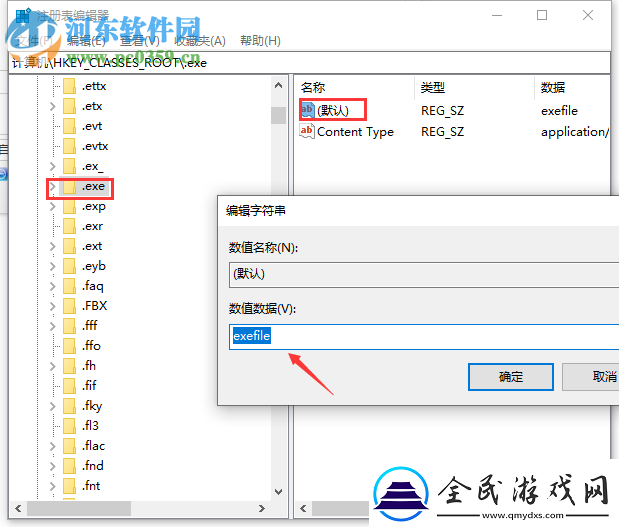Click tree pane scroll up arrow
This screenshot has width=619, height=527.
(278, 85)
